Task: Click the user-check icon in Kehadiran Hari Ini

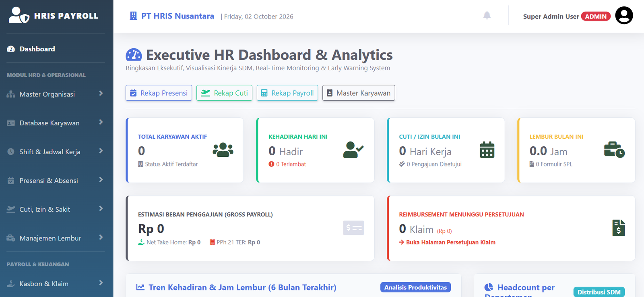Action: point(353,150)
